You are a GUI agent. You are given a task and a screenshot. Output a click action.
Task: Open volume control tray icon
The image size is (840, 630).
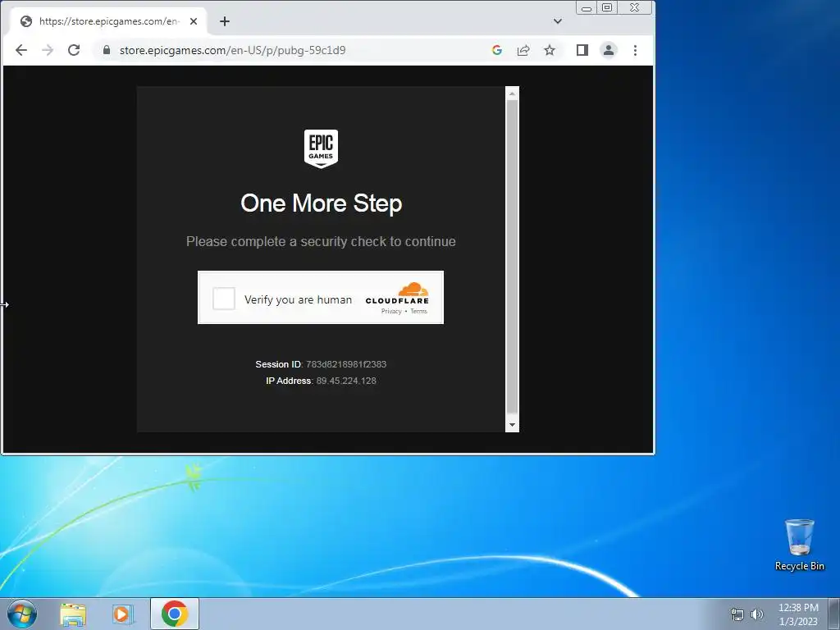point(757,614)
